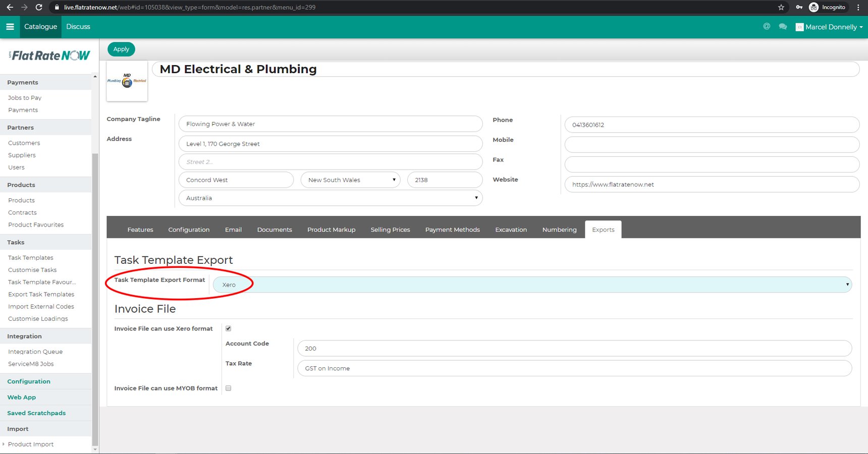Open the country dropdown showing Australia
The height and width of the screenshot is (454, 868).
click(x=331, y=198)
